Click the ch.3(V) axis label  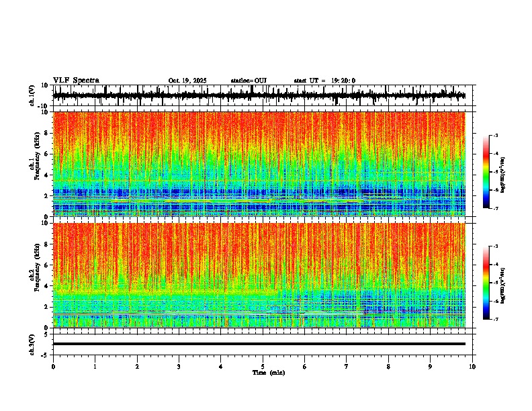click(32, 345)
